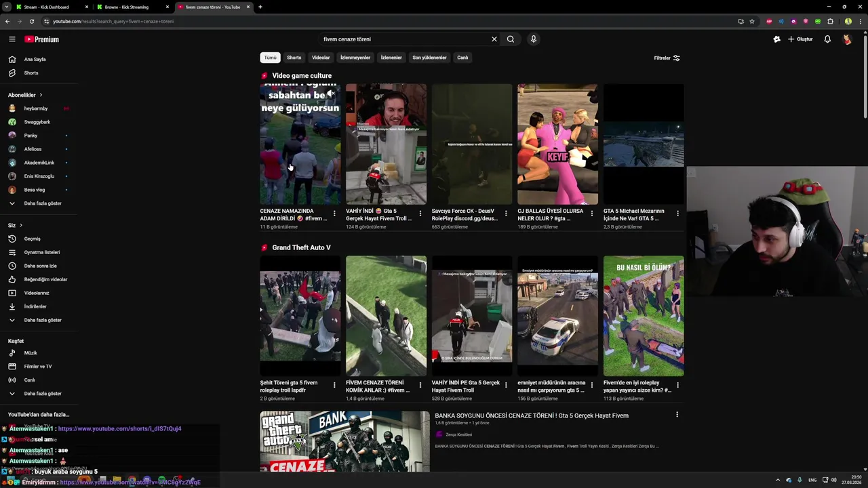Open Canlı in the left sidebar
868x488 pixels.
coord(29,380)
